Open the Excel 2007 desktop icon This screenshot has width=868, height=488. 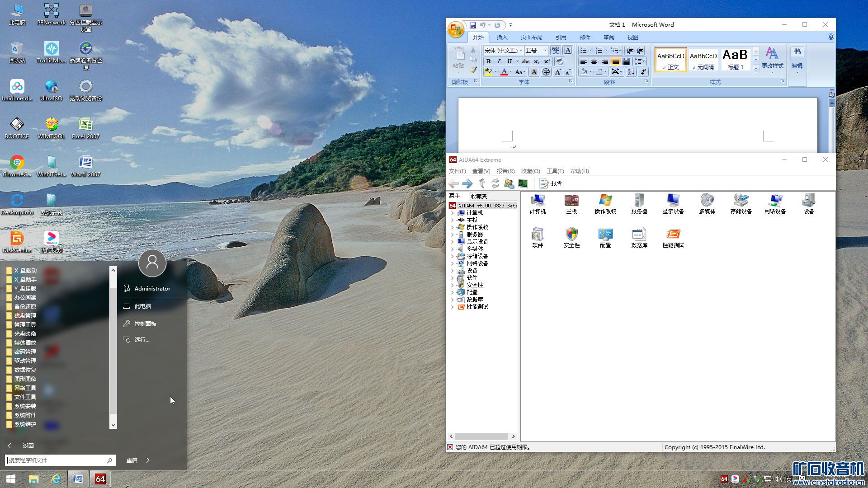[85, 128]
